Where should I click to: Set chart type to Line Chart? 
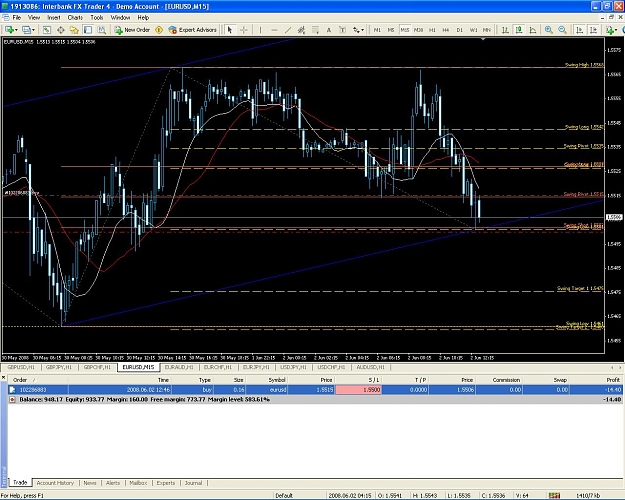533,30
